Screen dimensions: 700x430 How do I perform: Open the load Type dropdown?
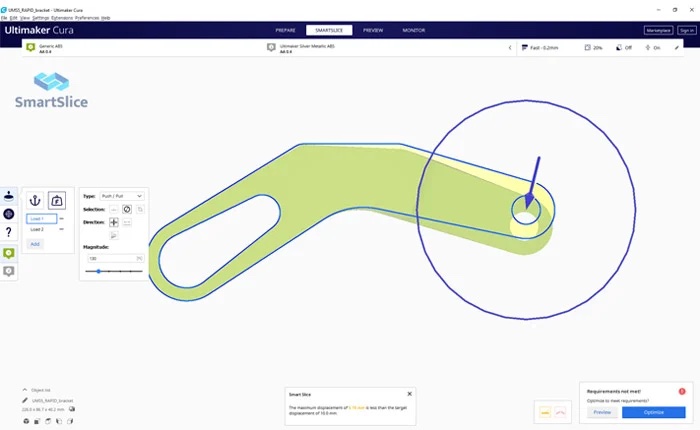click(x=121, y=196)
